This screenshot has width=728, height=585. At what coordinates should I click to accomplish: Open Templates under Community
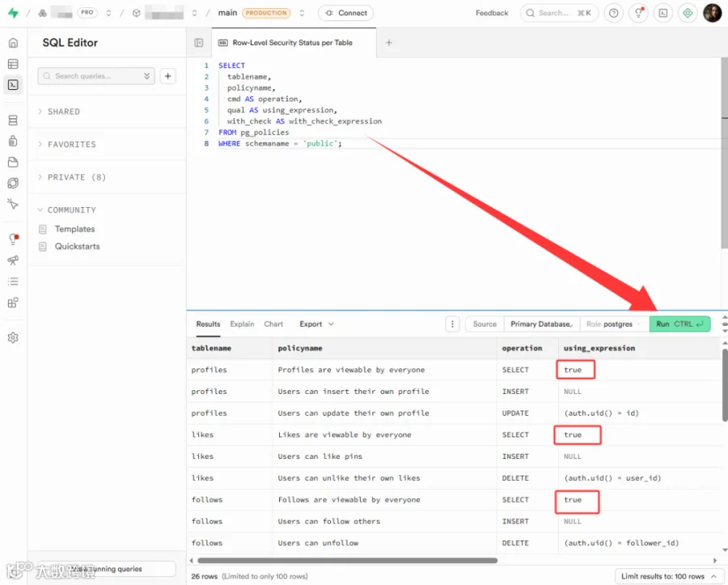tap(74, 229)
